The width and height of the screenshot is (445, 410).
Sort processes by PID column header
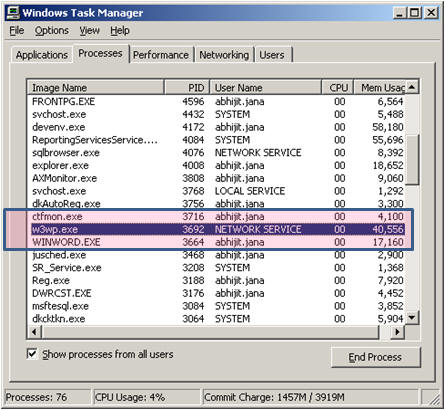pyautogui.click(x=187, y=88)
